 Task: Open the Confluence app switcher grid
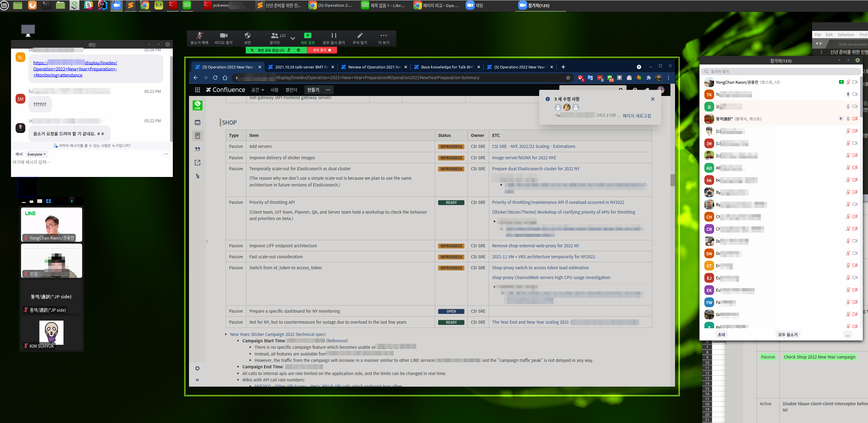point(198,90)
